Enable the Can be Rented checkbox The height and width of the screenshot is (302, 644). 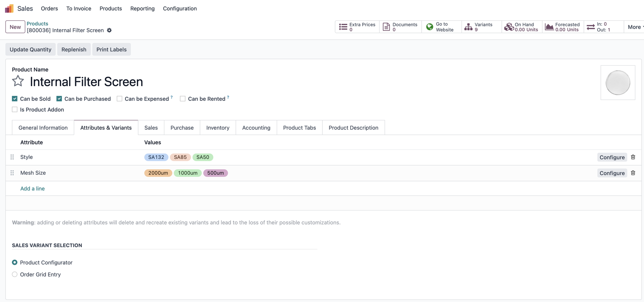[x=183, y=99]
